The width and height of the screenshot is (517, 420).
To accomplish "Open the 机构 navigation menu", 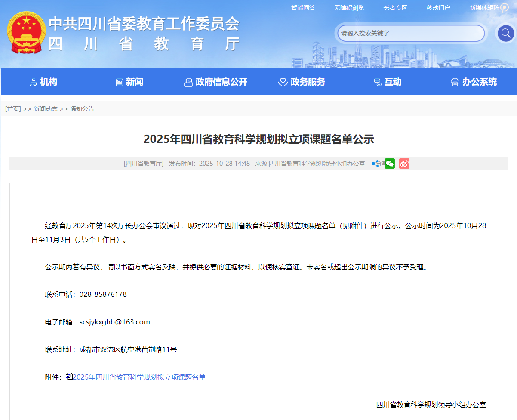I will pos(43,82).
